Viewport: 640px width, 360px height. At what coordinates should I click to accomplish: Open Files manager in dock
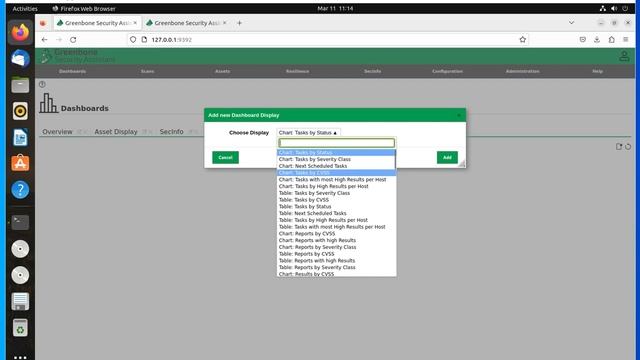click(20, 85)
